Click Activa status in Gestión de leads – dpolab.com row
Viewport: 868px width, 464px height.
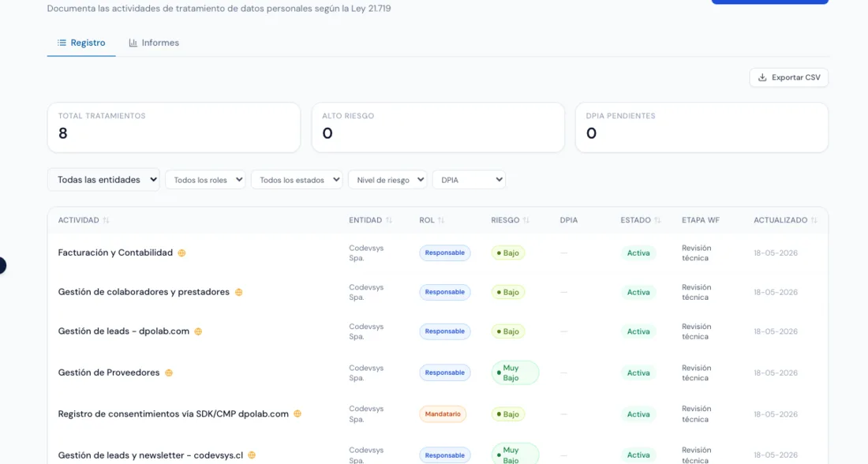[x=638, y=331]
